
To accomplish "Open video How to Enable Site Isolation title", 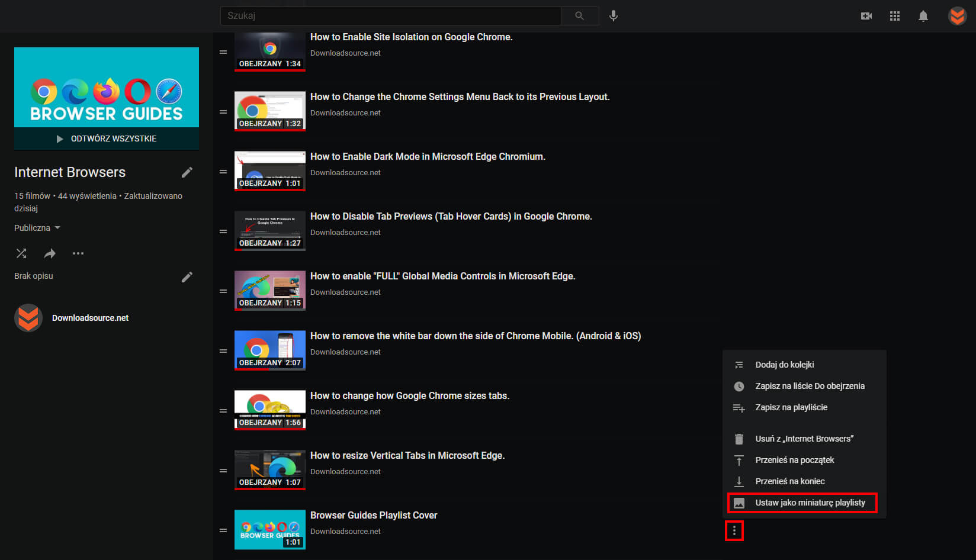I will tap(411, 37).
